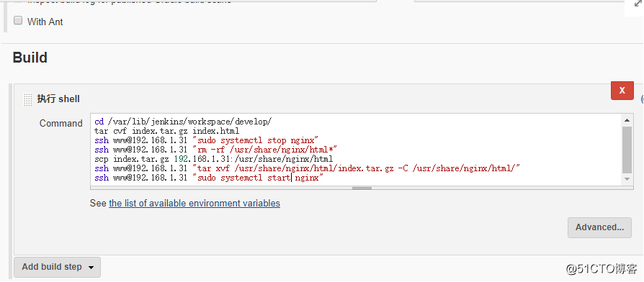This screenshot has width=644, height=282.
Task: Click the 'tar cvf index.tar.gz index.html' line
Action: [x=166, y=131]
